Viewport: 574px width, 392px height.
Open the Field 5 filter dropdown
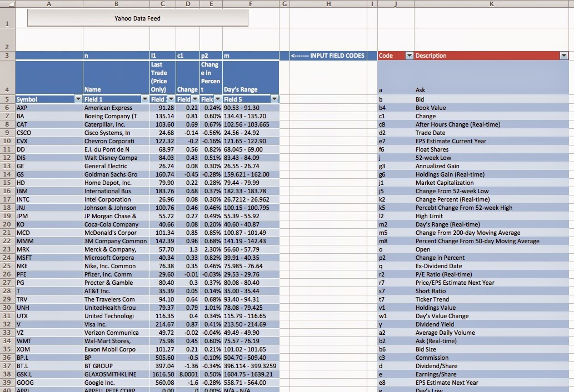coord(274,99)
